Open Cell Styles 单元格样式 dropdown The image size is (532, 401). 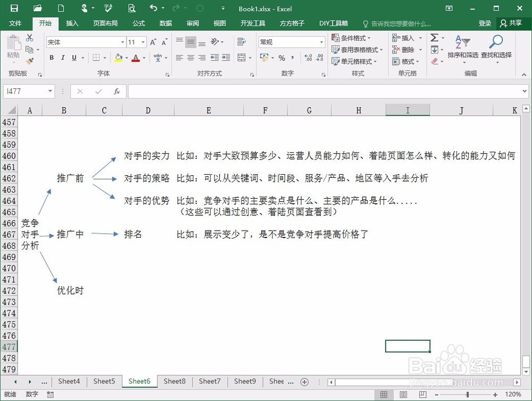(x=354, y=61)
